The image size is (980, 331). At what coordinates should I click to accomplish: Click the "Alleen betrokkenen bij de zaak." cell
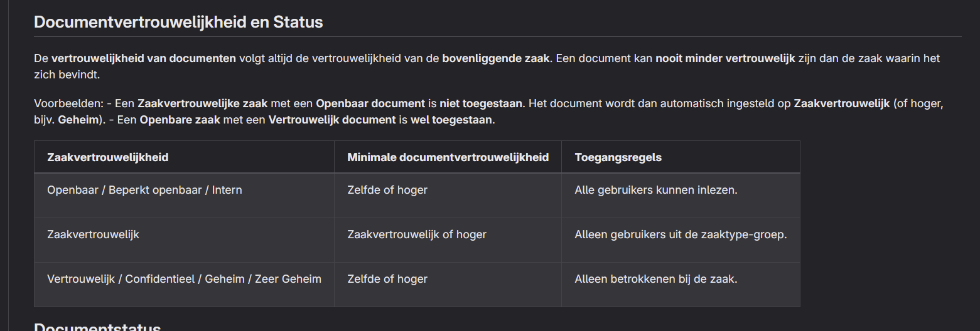(x=655, y=279)
